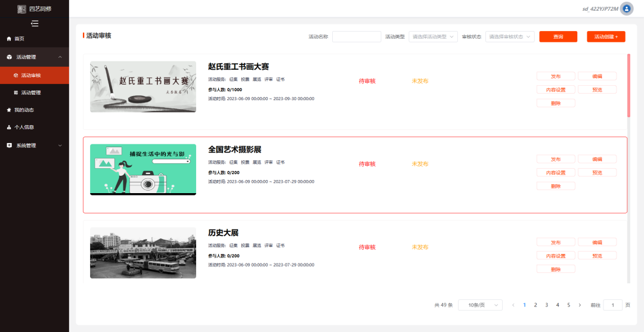Go to pagination page 3
The image size is (644, 332).
[x=547, y=305]
